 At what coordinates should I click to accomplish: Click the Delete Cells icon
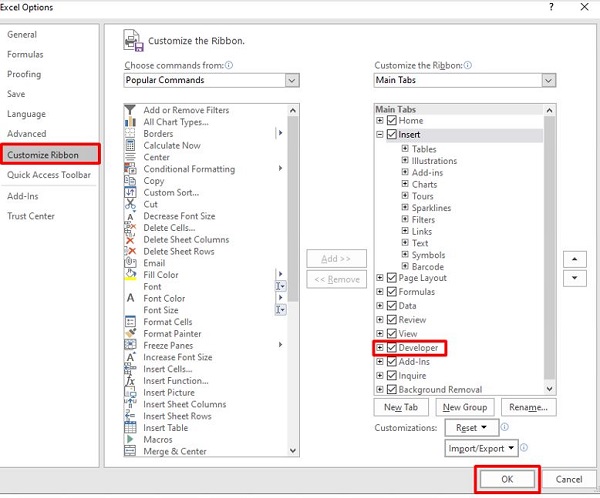130,228
